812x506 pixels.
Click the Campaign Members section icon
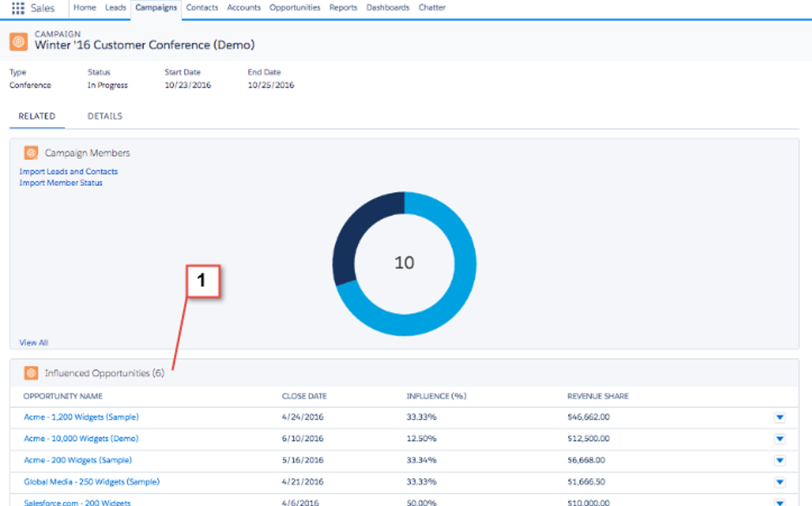pyautogui.click(x=31, y=153)
